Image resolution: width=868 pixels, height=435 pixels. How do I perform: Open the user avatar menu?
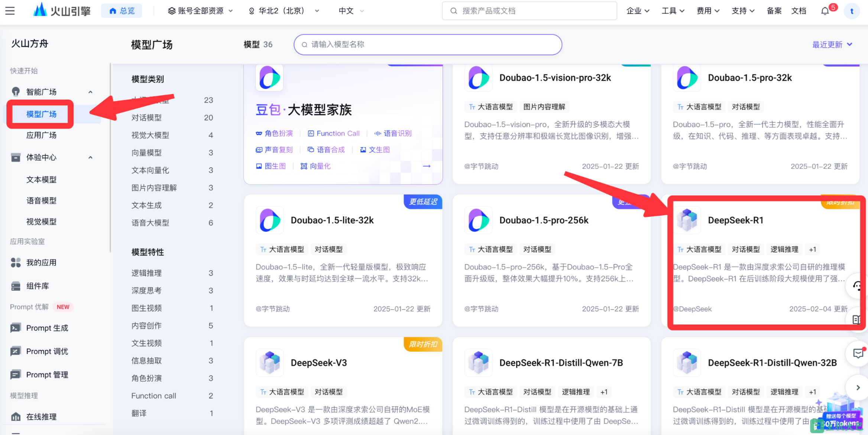852,11
